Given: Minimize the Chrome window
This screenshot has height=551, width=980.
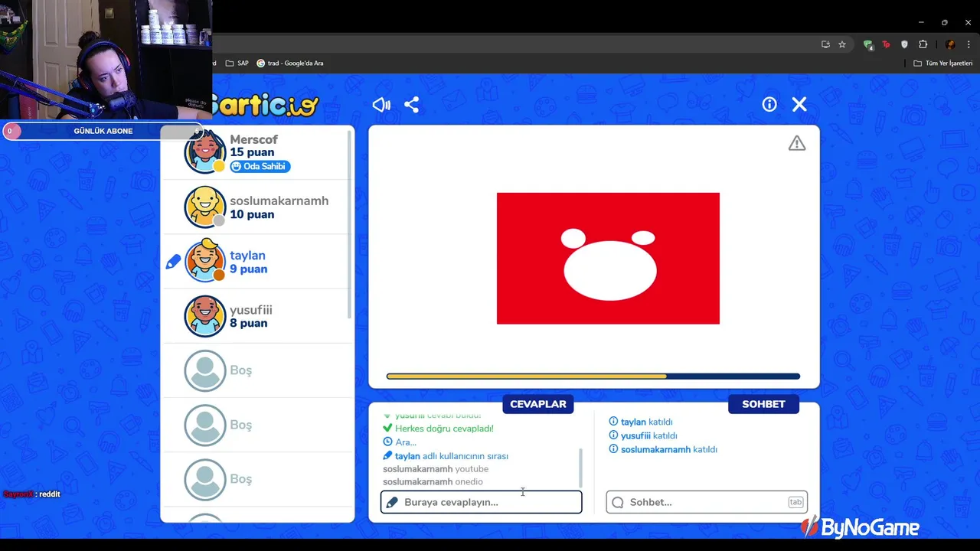Looking at the screenshot, I should [x=921, y=22].
